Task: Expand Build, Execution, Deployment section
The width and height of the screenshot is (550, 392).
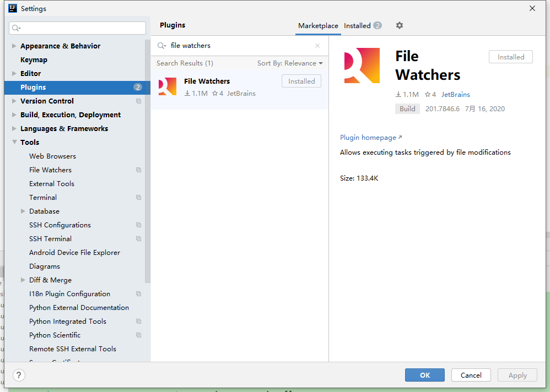Action: tap(14, 115)
